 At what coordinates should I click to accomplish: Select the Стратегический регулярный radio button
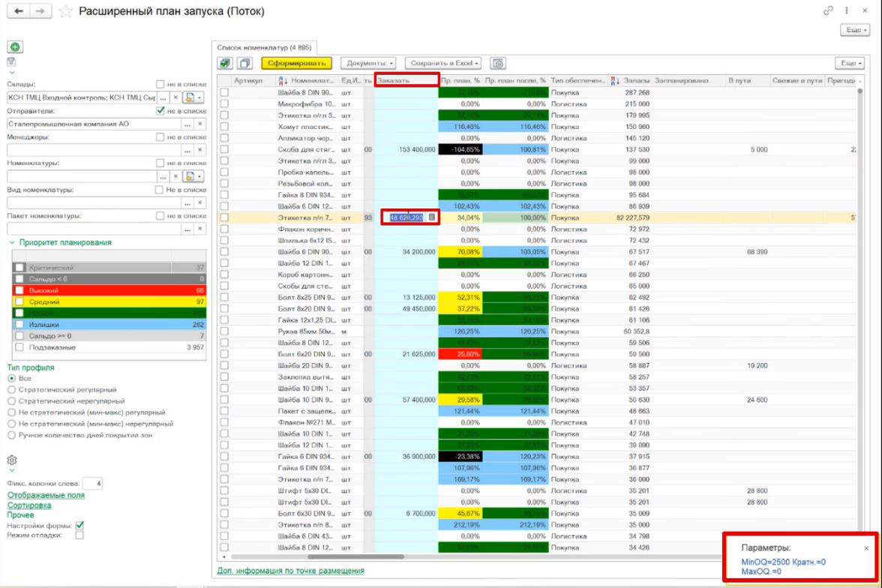[x=11, y=389]
